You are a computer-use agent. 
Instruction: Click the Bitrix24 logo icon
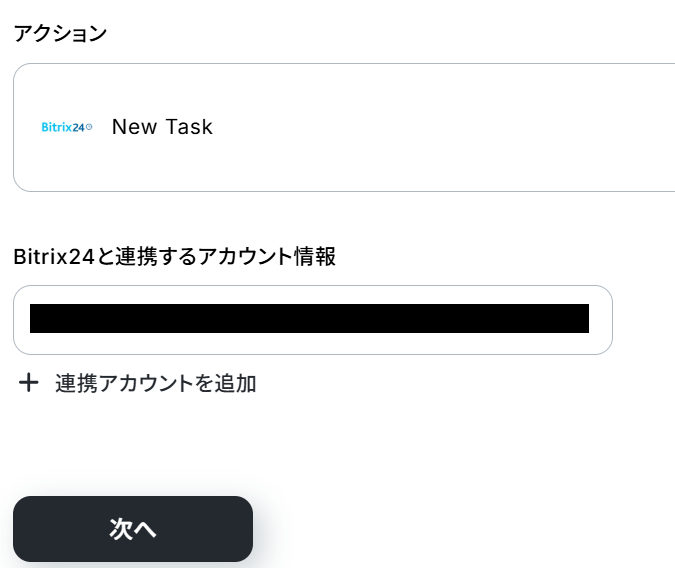point(67,127)
